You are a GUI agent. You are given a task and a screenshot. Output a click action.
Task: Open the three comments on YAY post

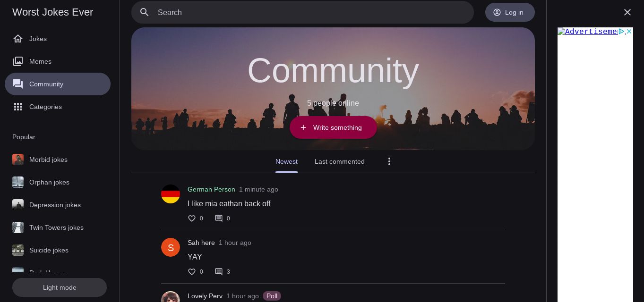(x=223, y=272)
